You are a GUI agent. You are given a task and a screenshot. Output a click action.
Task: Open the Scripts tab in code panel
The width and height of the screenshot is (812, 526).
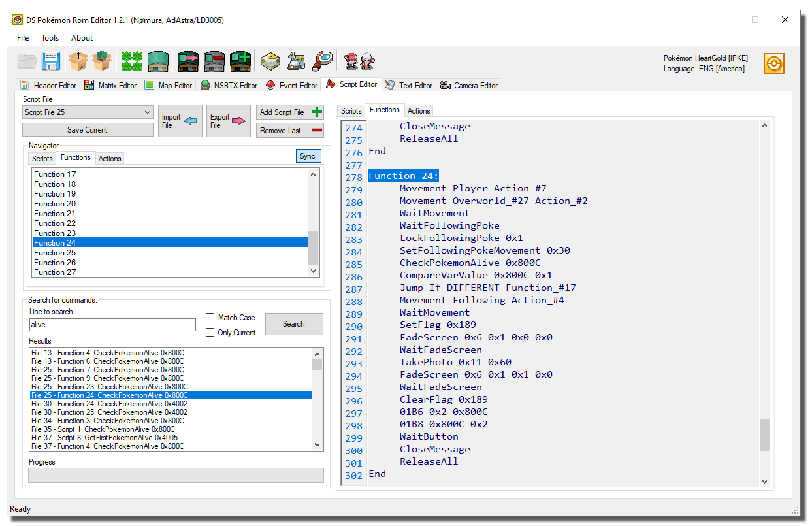coord(351,111)
